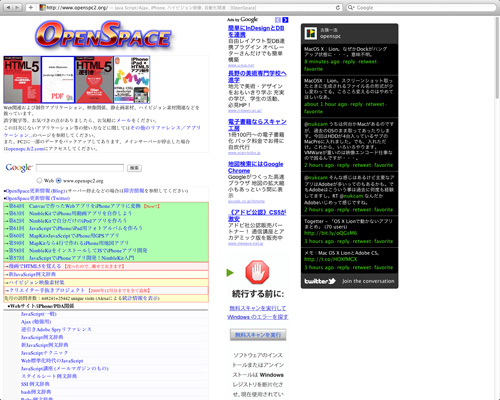The width and height of the screenshot is (500, 400).
Task: Click the search magnifier icon in toolbar
Action: 351,7
